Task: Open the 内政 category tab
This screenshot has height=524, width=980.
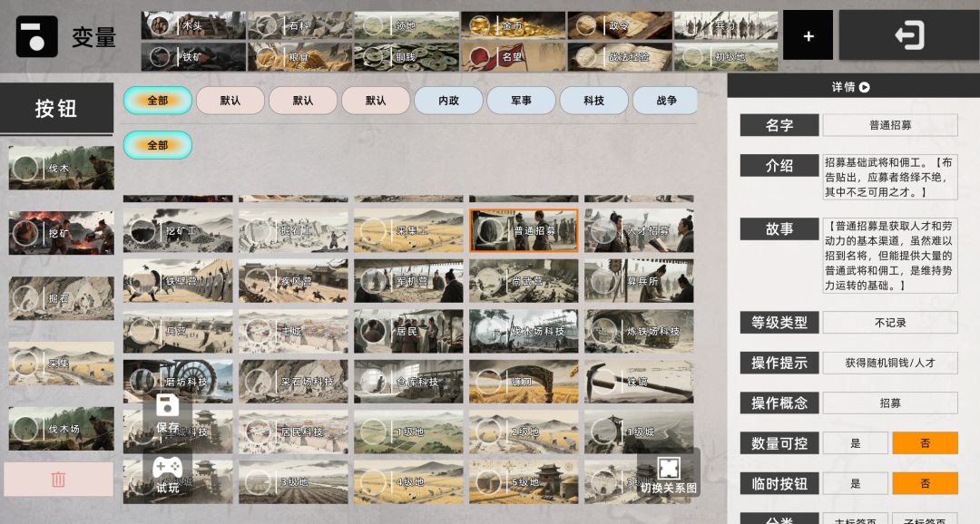Action: click(449, 101)
